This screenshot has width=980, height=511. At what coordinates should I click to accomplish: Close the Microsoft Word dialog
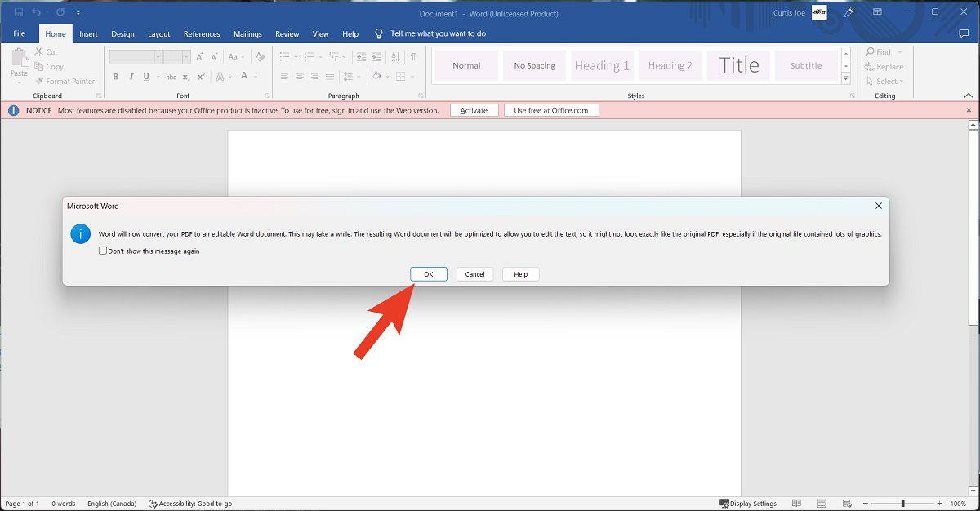pyautogui.click(x=879, y=207)
